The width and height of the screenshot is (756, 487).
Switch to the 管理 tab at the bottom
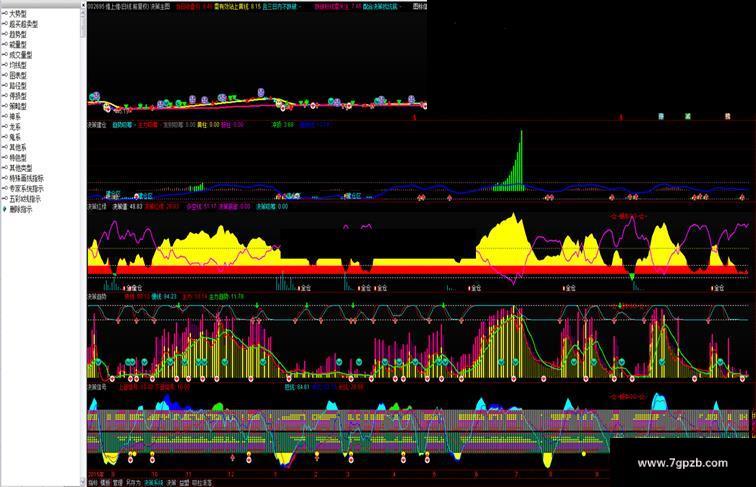pyautogui.click(x=118, y=483)
